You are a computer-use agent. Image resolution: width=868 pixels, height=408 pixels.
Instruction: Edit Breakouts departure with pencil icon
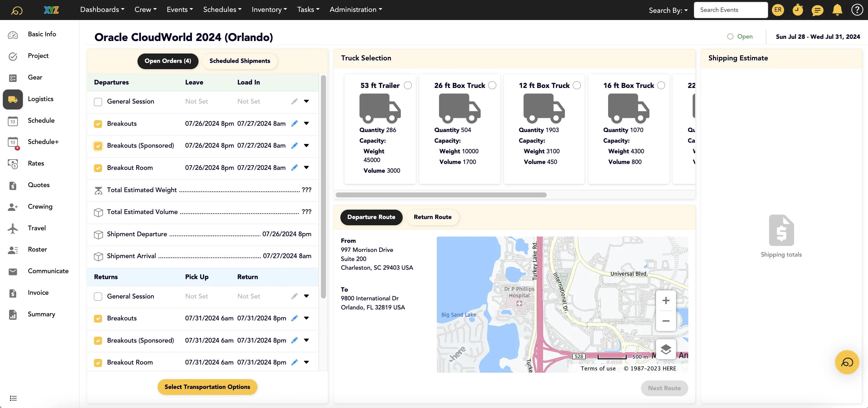(294, 124)
